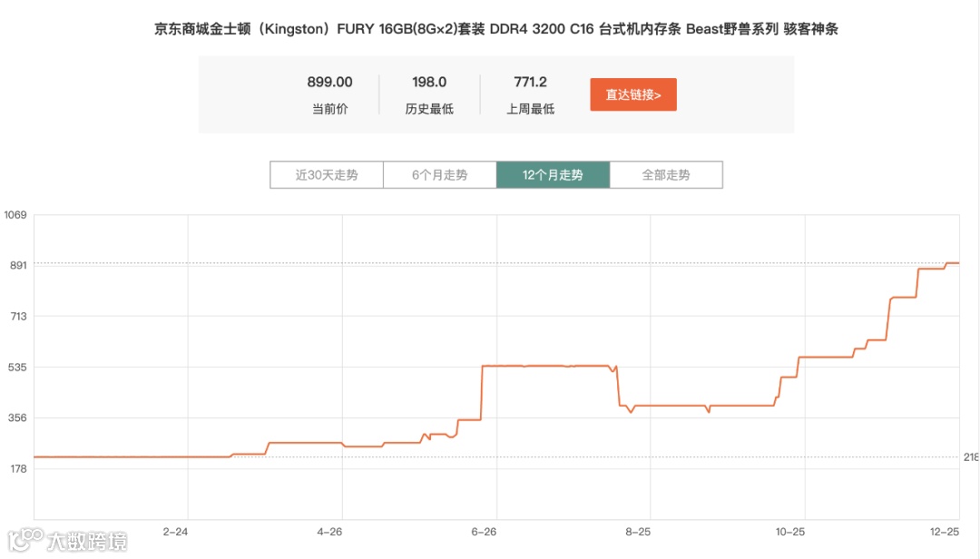The image size is (980, 559).
Task: Switch to the 6个月走势 tab
Action: [x=440, y=175]
